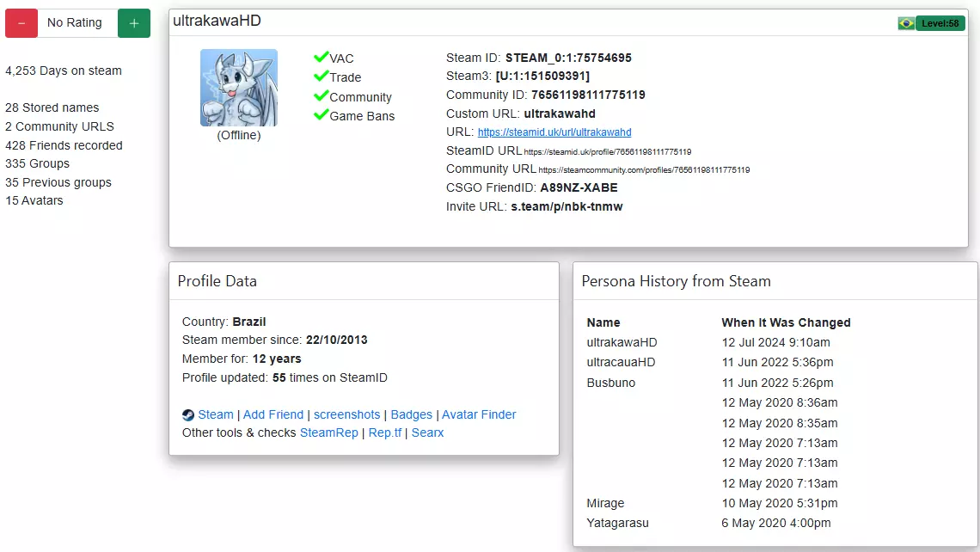Click the '6 May 2020 4:00pm' date

pos(776,523)
